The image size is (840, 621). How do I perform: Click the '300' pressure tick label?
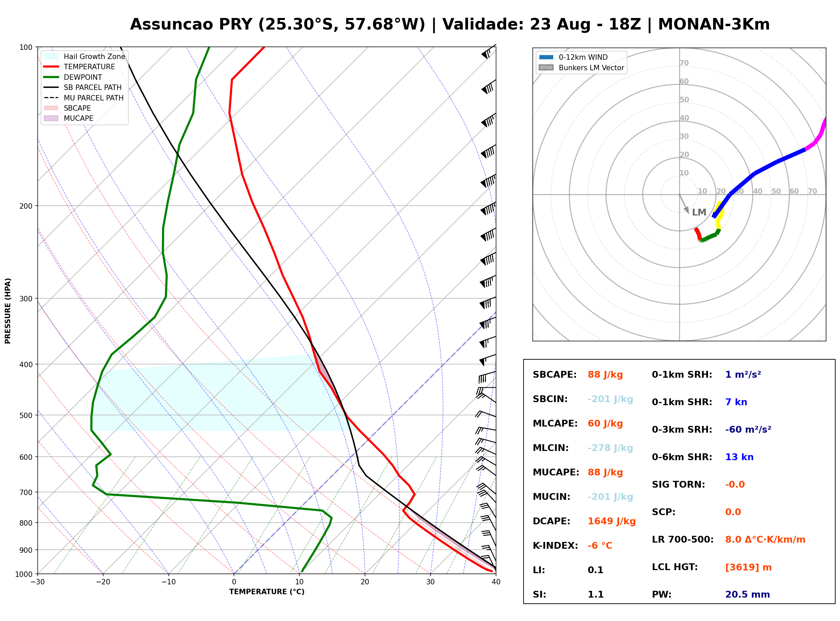pyautogui.click(x=26, y=299)
